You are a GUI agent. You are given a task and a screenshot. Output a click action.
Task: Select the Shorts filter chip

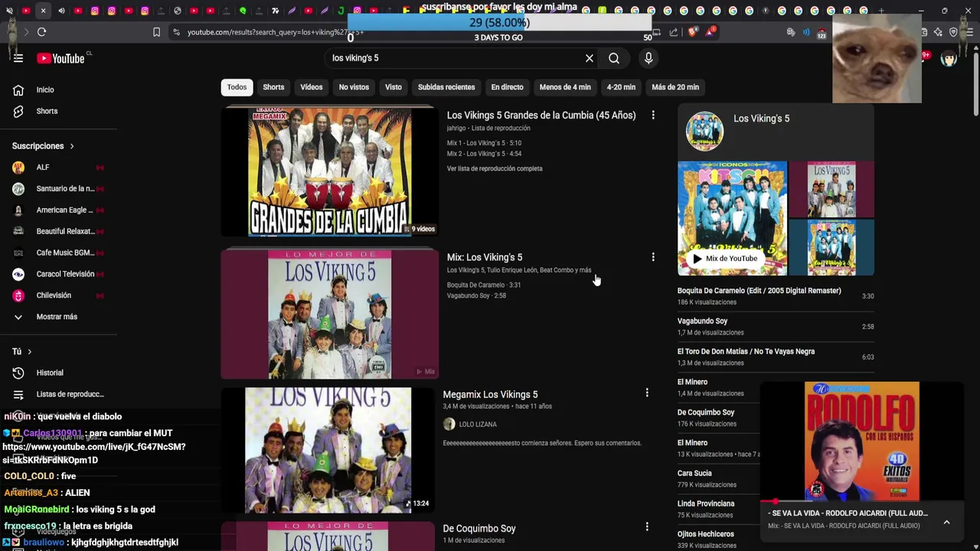point(273,87)
